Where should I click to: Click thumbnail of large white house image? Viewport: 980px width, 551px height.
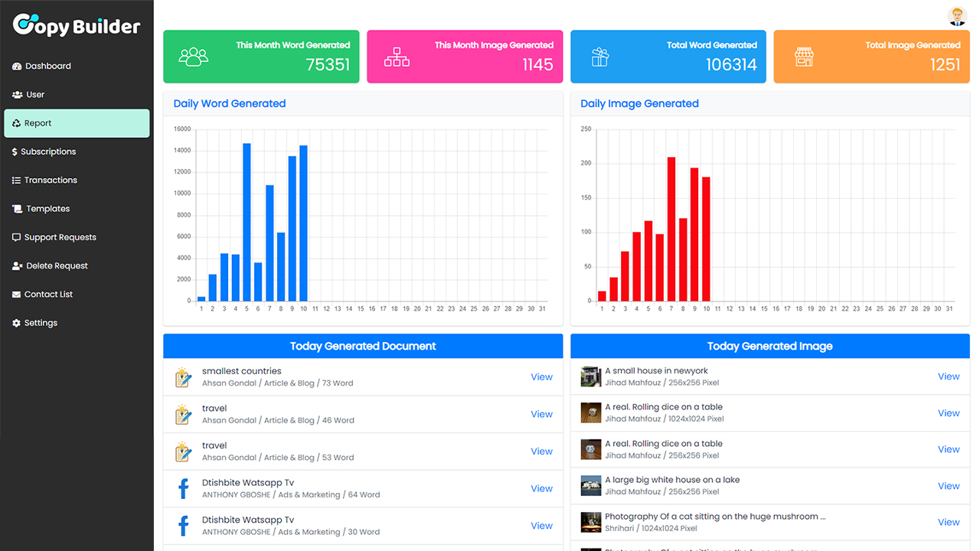tap(590, 486)
